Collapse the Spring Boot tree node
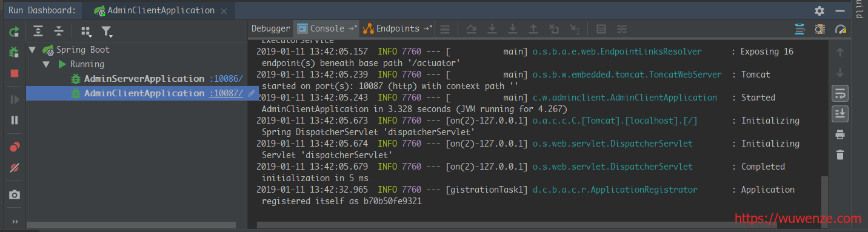The image size is (868, 232). (32, 50)
